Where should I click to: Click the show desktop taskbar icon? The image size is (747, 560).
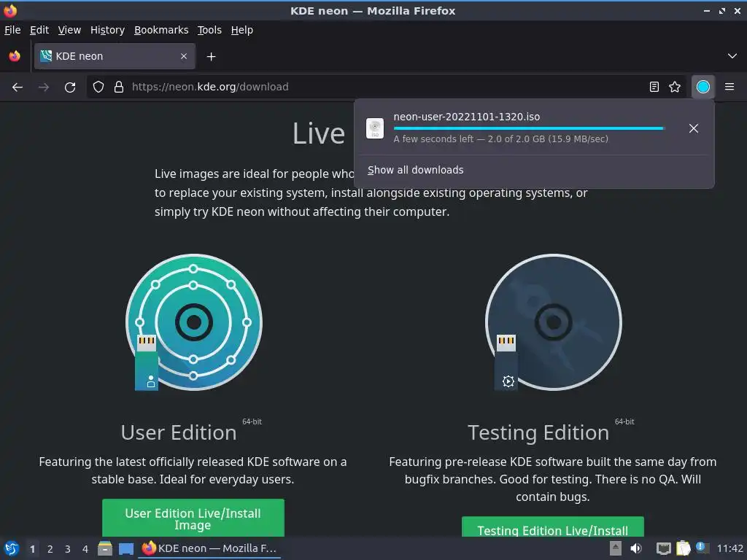125,549
